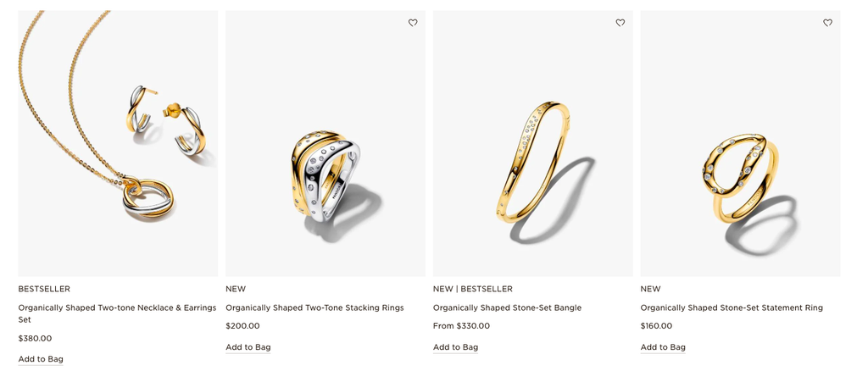Image resolution: width=868 pixels, height=371 pixels.
Task: Click the $160.00 statement ring price
Action: click(657, 326)
